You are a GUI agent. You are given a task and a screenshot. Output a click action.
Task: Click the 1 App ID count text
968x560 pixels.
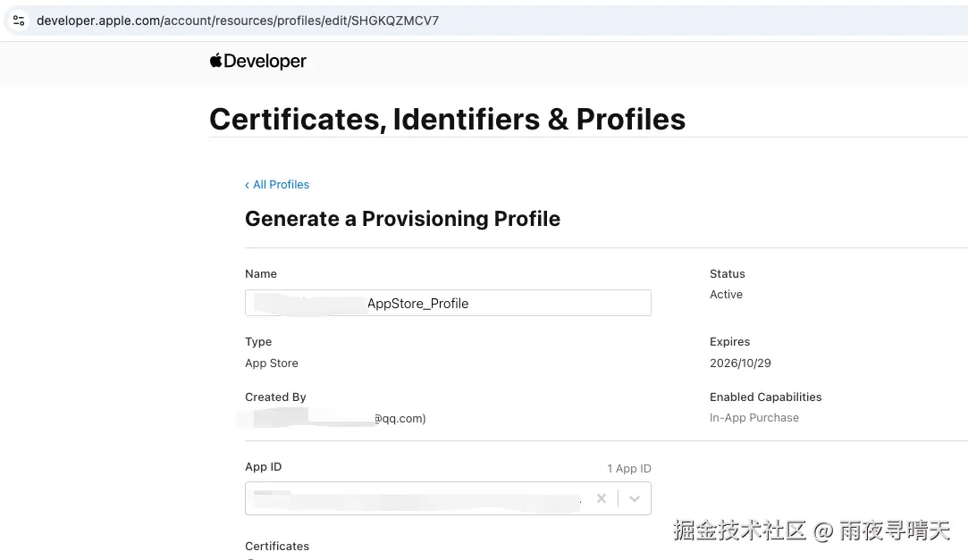click(x=628, y=469)
